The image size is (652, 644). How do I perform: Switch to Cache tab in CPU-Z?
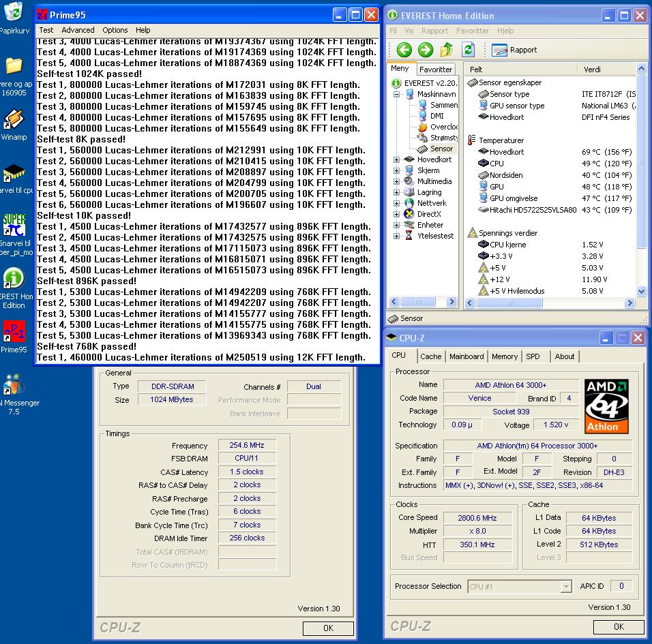point(431,356)
